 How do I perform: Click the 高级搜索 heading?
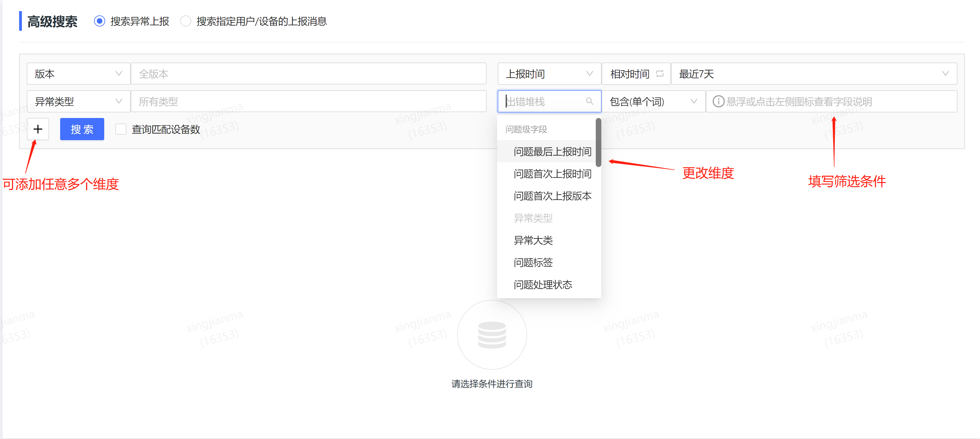click(52, 21)
